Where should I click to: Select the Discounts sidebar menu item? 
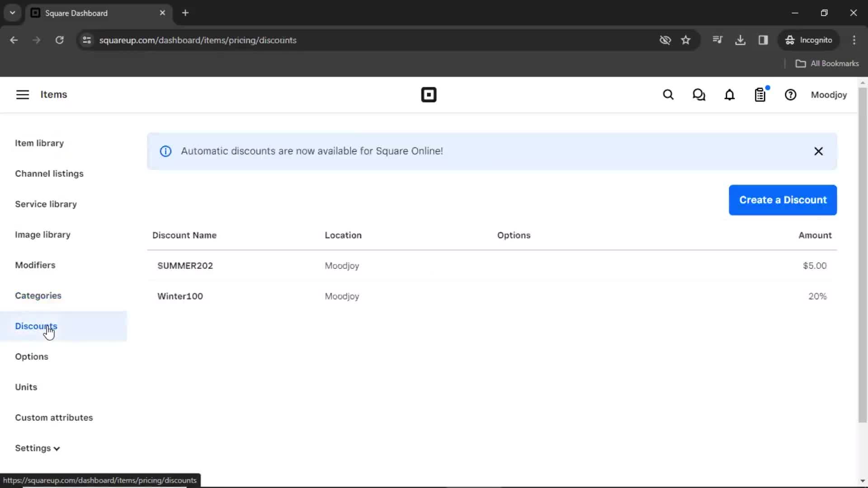(x=36, y=326)
